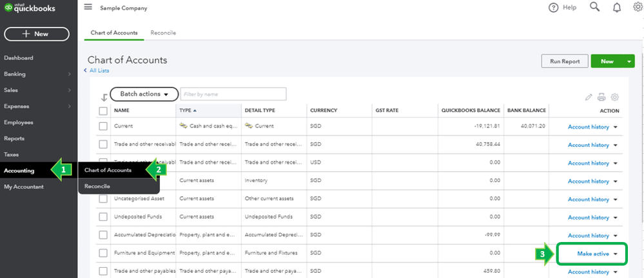Expand the Batch actions dropdown
The image size is (644, 278).
coord(143,94)
